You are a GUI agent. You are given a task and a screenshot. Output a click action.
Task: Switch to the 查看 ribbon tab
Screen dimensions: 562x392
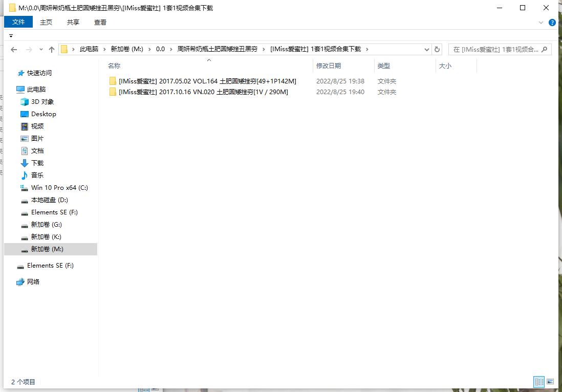(100, 22)
